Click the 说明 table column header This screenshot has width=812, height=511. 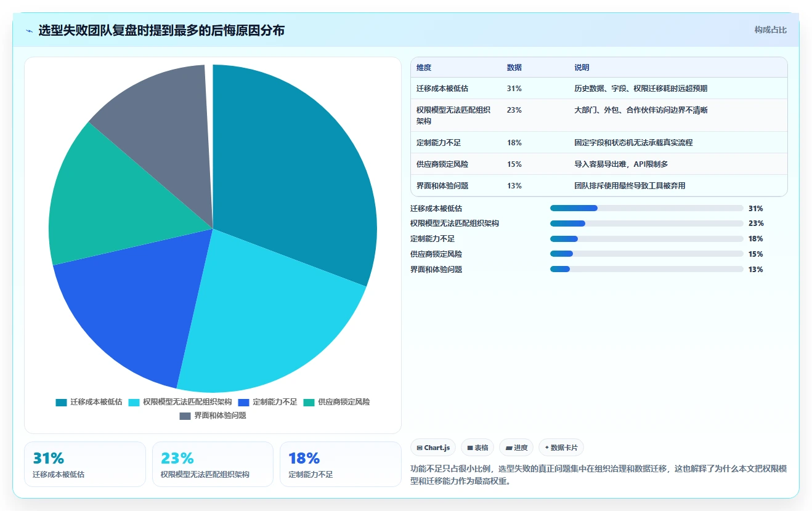pos(582,68)
